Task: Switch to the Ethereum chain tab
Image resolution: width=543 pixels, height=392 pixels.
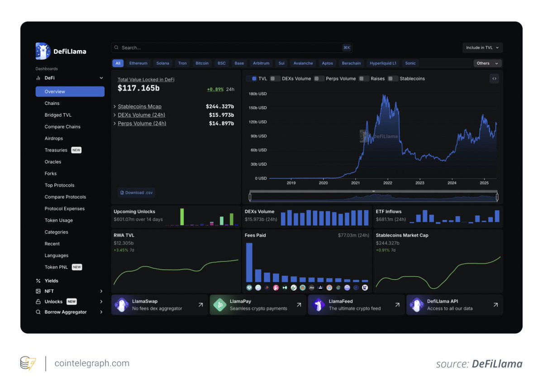Action: (138, 63)
